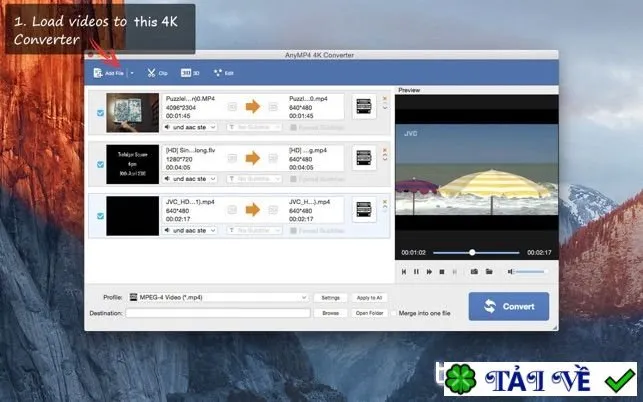Open the audio track dropdown of the first video
Viewport: 643px width, 402px height.
[190, 127]
